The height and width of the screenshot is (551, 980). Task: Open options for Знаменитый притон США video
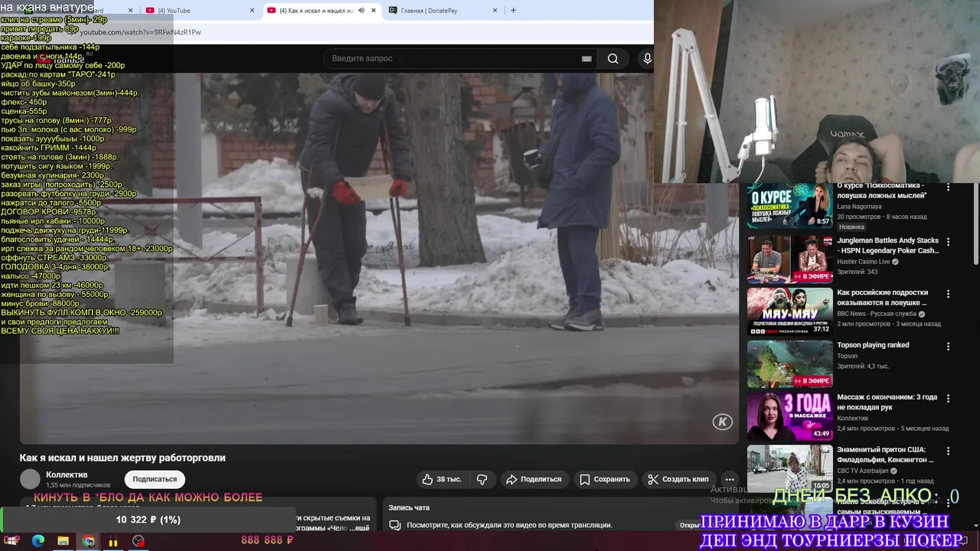coord(948,451)
